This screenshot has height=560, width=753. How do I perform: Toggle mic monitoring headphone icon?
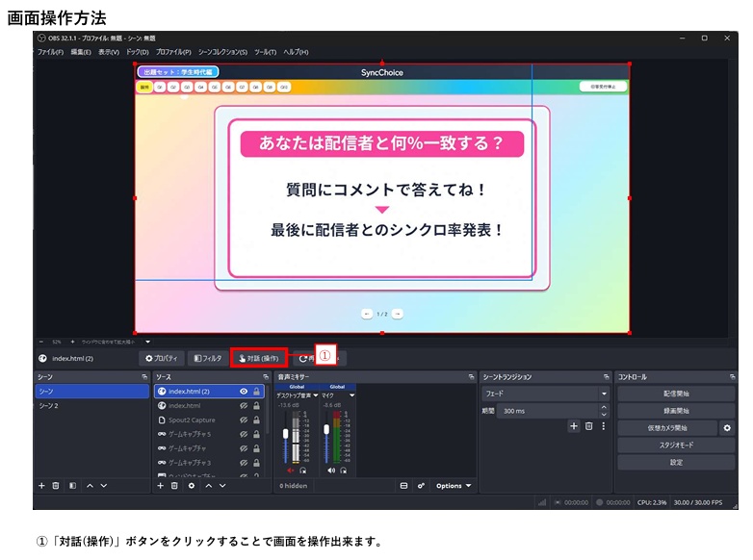coord(344,471)
